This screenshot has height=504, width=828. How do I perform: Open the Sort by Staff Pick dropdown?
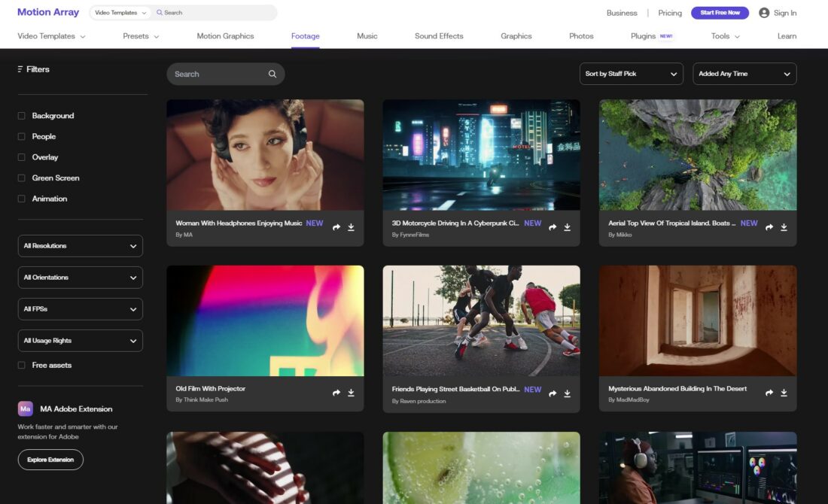point(632,74)
